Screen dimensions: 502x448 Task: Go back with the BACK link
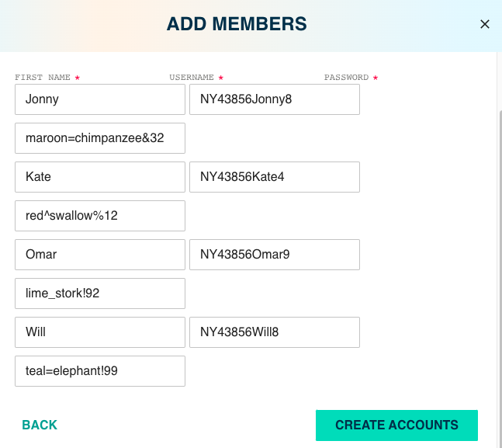click(40, 425)
